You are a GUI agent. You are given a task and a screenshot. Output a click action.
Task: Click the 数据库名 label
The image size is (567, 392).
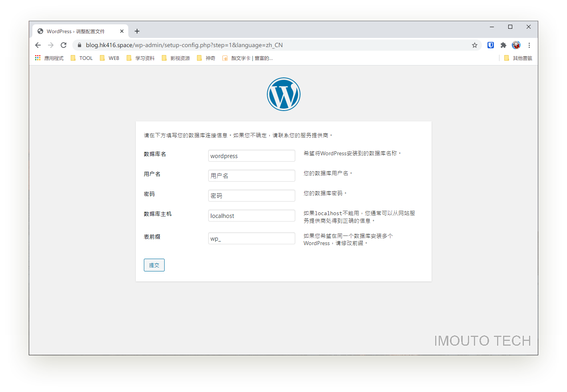(155, 154)
